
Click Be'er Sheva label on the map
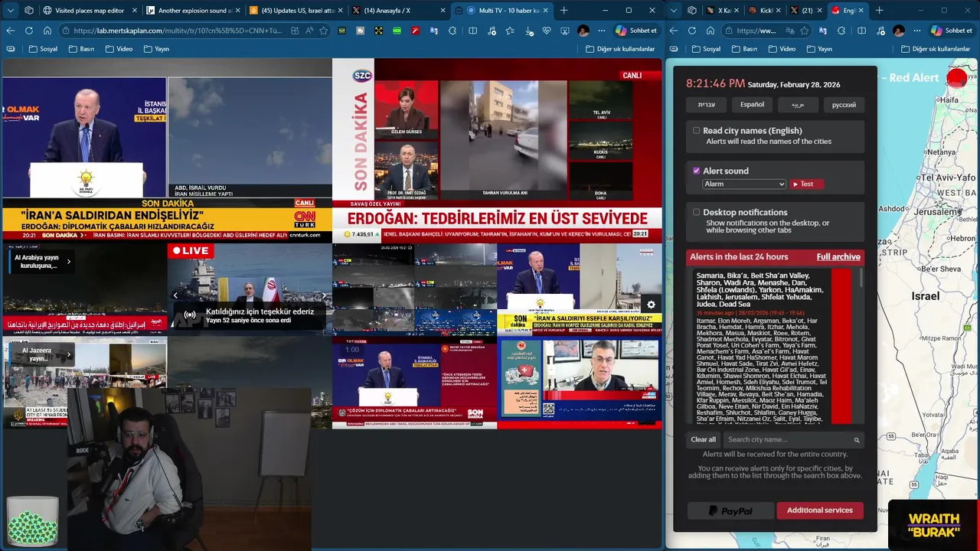[x=939, y=269]
